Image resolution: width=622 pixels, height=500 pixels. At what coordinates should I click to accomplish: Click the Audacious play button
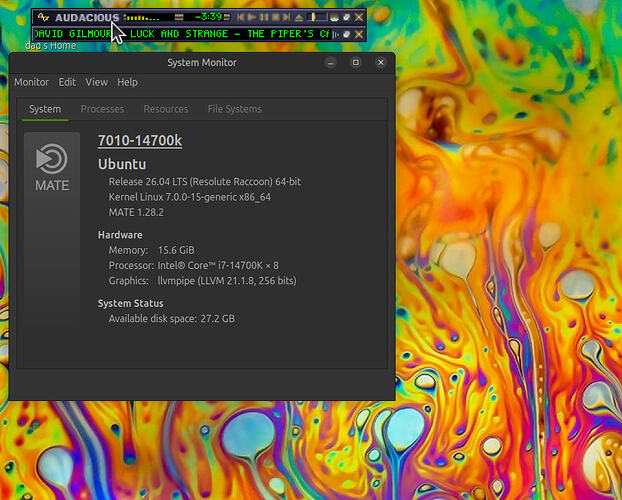point(251,17)
